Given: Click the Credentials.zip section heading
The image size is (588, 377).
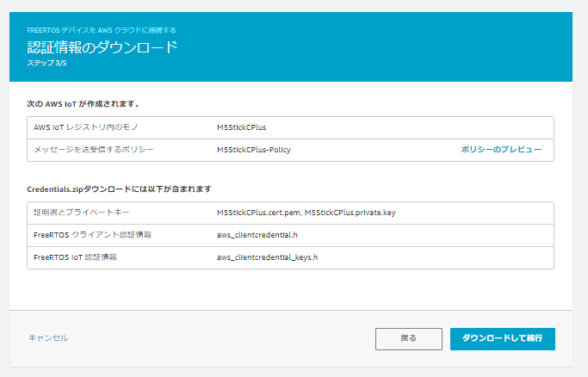Looking at the screenshot, I should (x=120, y=189).
